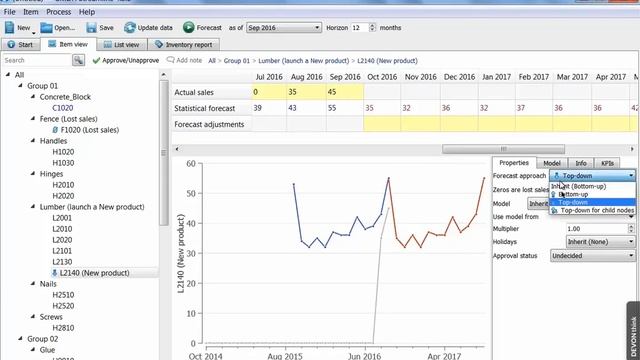Click the Inventory report tab icon
Image resolution: width=640 pixels, height=360 pixels.
159,44
